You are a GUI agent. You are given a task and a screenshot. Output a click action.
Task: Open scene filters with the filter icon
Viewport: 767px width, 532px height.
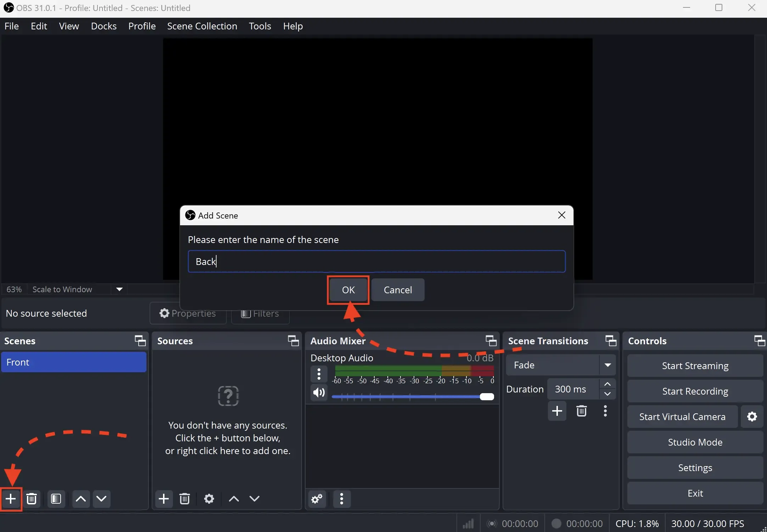(x=56, y=499)
